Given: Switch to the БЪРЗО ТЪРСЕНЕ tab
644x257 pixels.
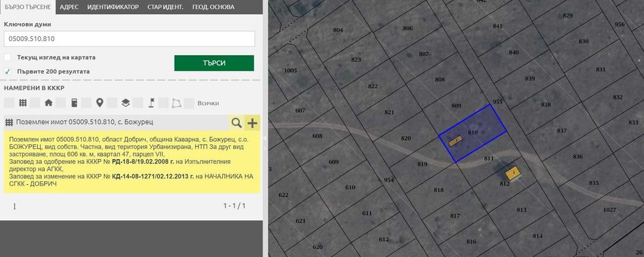Looking at the screenshot, I should pyautogui.click(x=28, y=7).
